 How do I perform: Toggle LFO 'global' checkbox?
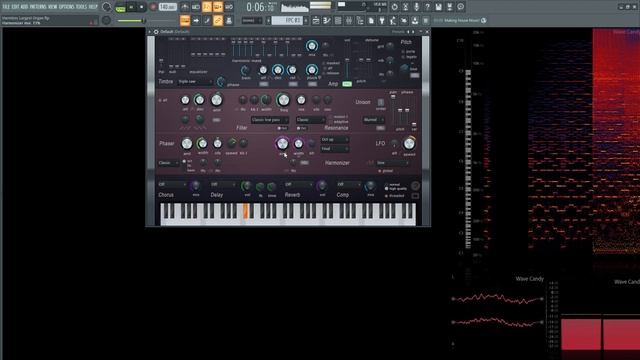tap(386, 171)
